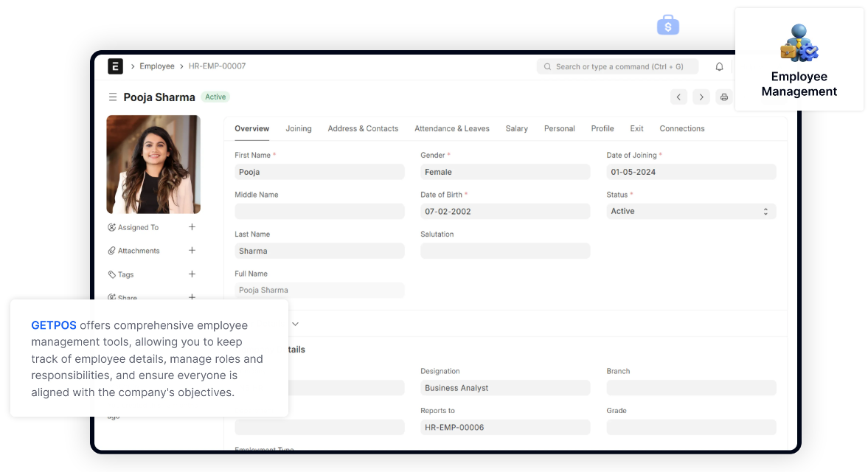868x472 pixels.
Task: Click the global search bar at the top
Action: pyautogui.click(x=618, y=66)
